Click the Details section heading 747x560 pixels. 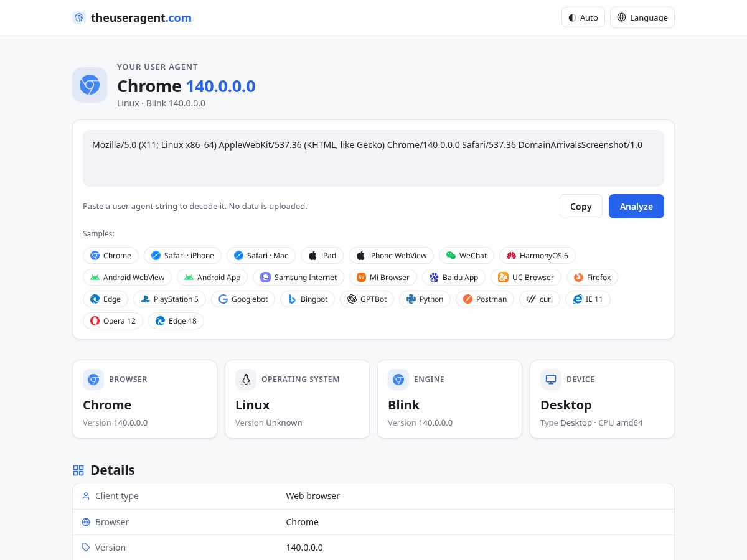pos(113,470)
